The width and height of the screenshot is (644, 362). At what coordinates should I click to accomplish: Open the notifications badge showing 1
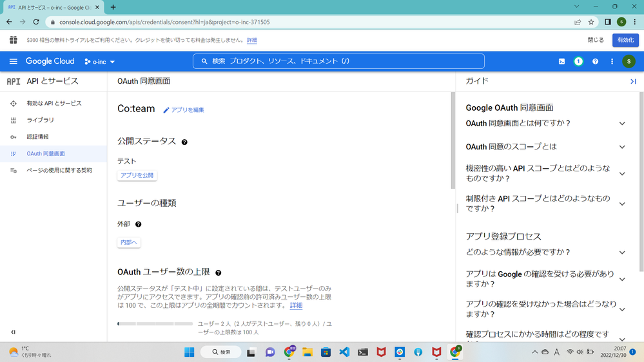pyautogui.click(x=578, y=62)
